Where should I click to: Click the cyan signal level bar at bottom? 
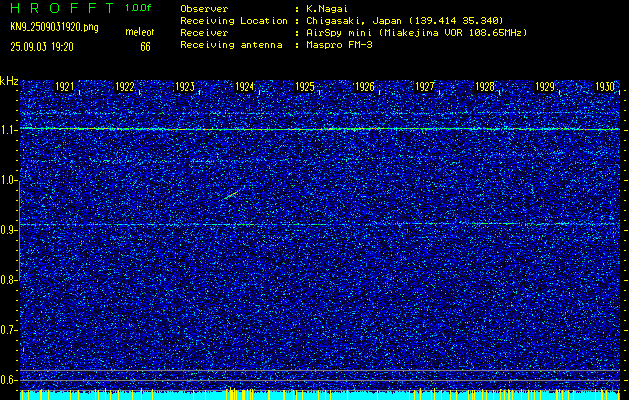tap(320, 395)
